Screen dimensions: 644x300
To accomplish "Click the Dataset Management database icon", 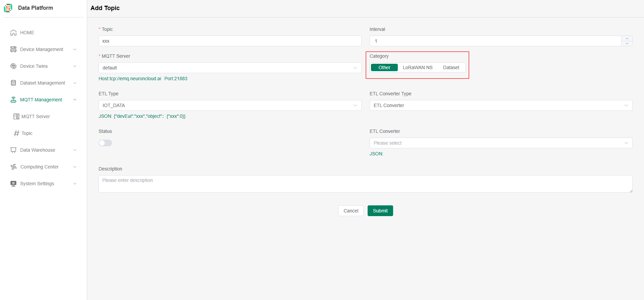I will pos(13,83).
